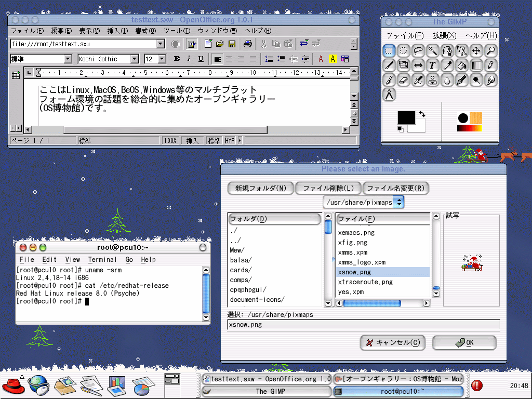Screen dimensions: 532x399
Task: Select the Intelligent Scissors tool in GIMP
Action: pyautogui.click(x=462, y=51)
